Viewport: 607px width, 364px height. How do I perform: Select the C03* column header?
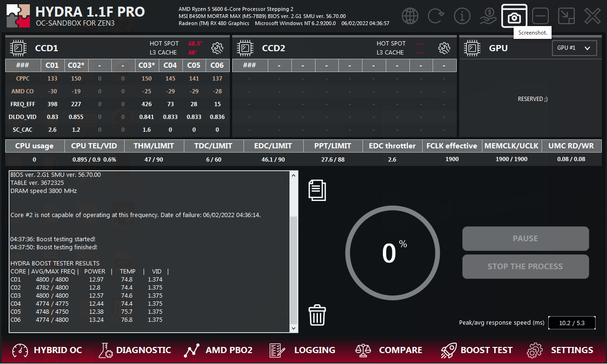coord(146,65)
